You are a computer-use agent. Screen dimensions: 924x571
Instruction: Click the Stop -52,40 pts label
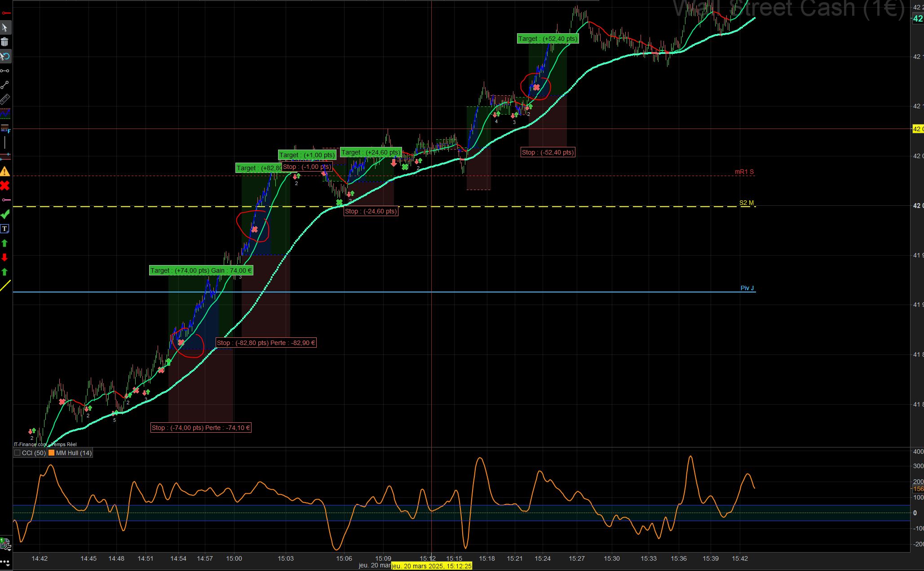[548, 152]
